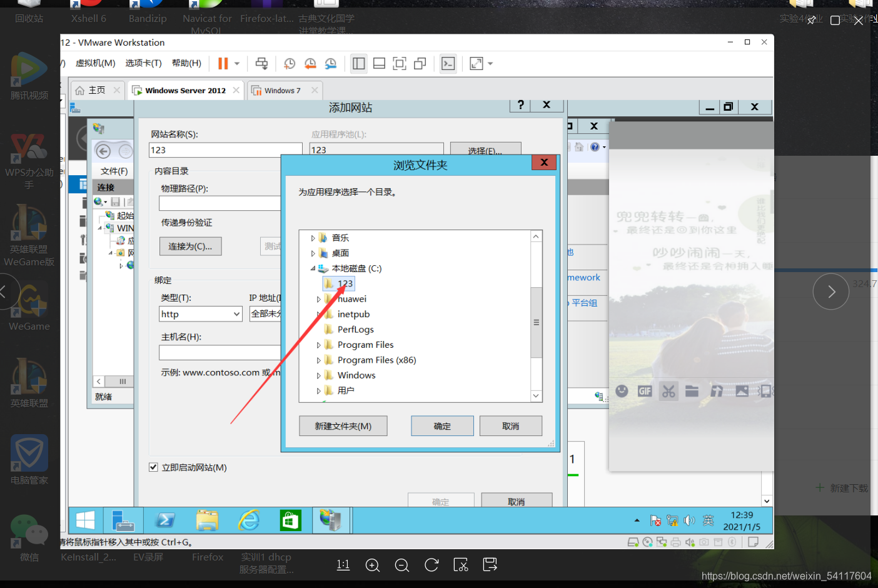Expand the Program Files folder node
This screenshot has width=878, height=588.
coord(318,345)
